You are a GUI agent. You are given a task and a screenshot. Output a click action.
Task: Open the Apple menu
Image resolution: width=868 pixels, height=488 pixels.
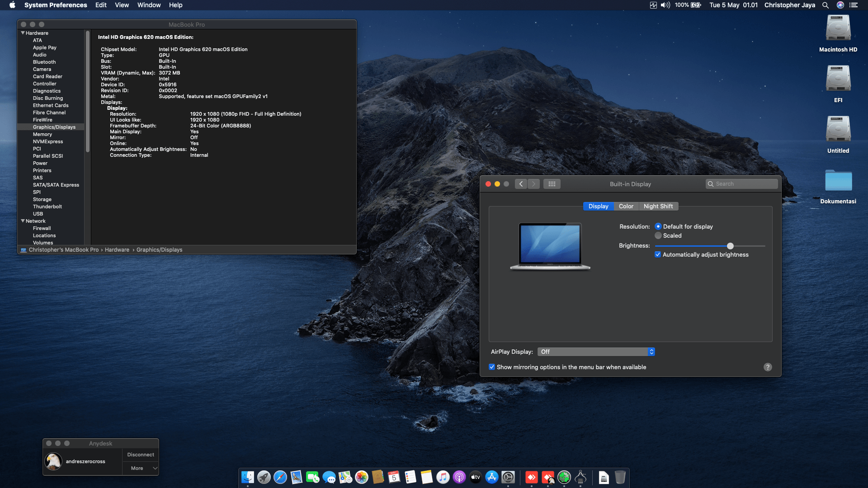click(x=12, y=5)
